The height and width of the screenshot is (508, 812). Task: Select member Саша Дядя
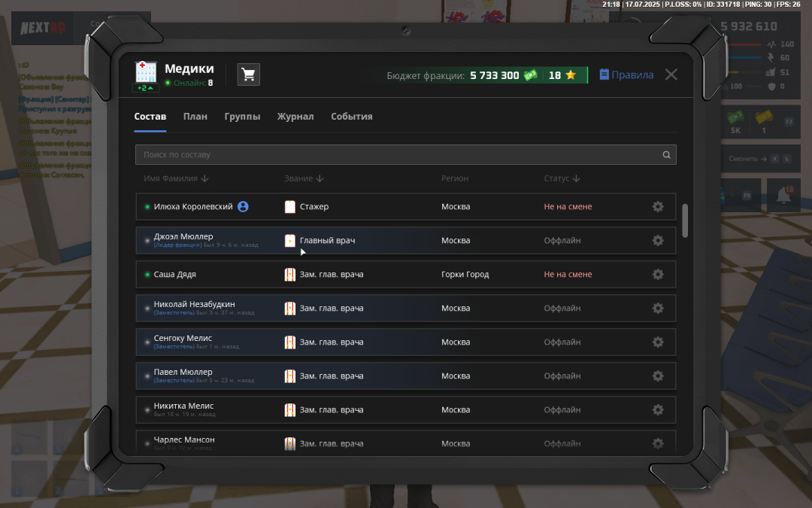point(175,274)
